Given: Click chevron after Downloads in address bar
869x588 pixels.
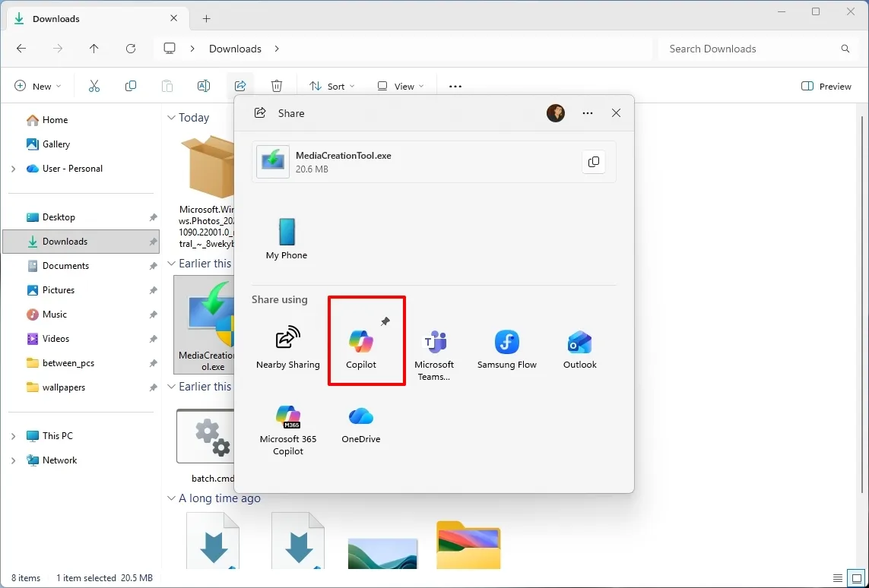Looking at the screenshot, I should [x=277, y=49].
